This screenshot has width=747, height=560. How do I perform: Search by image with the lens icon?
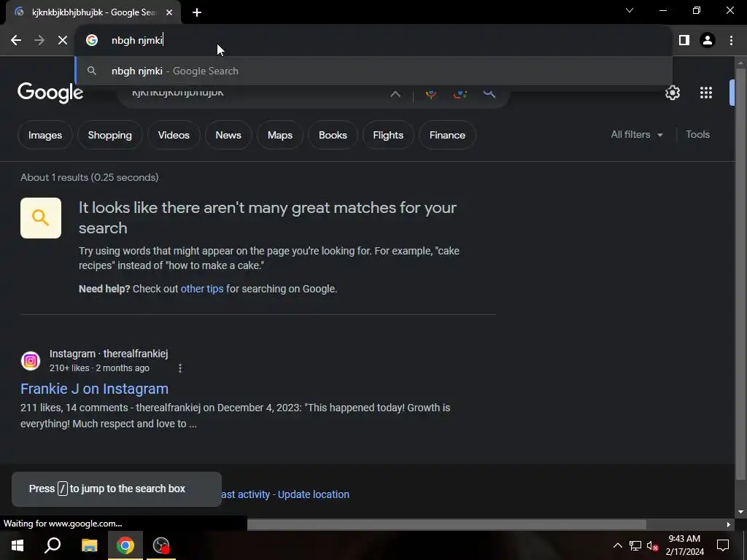tap(460, 93)
